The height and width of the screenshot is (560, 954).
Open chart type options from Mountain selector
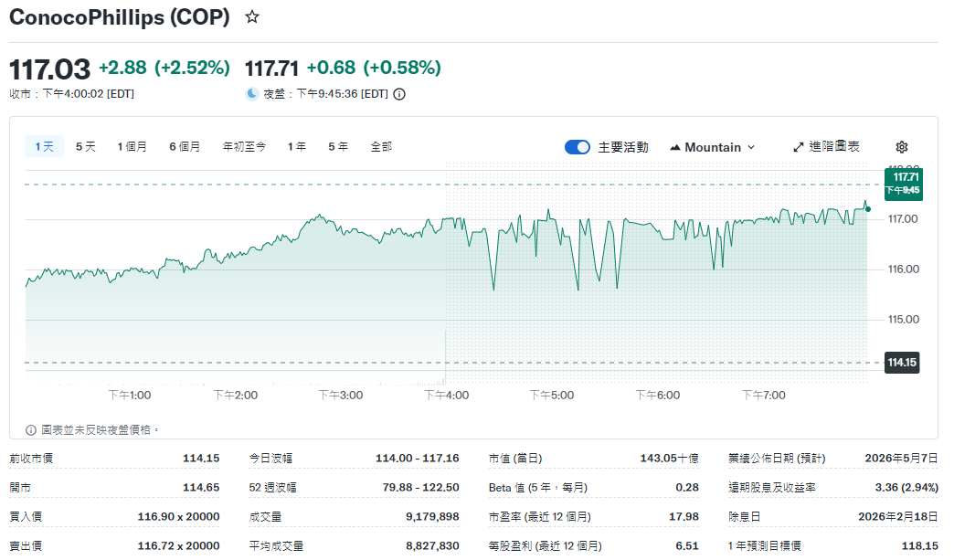point(712,146)
